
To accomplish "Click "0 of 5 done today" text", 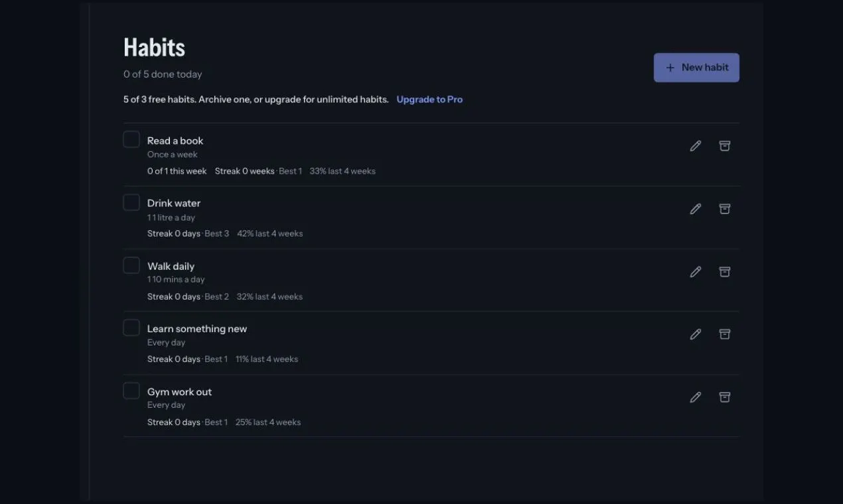I will (x=163, y=74).
